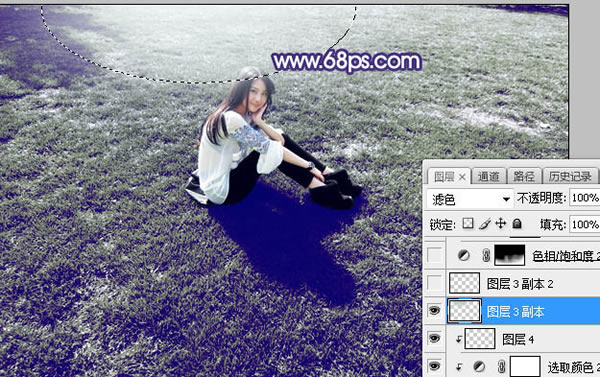
Task: Hide the 图层 3 副本 layer
Action: click(434, 310)
